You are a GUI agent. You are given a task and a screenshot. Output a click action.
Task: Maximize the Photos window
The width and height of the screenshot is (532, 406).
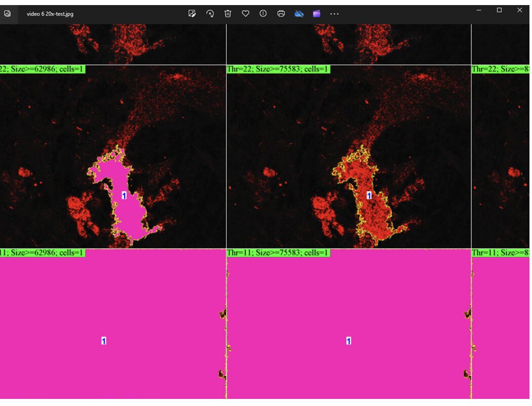click(499, 10)
